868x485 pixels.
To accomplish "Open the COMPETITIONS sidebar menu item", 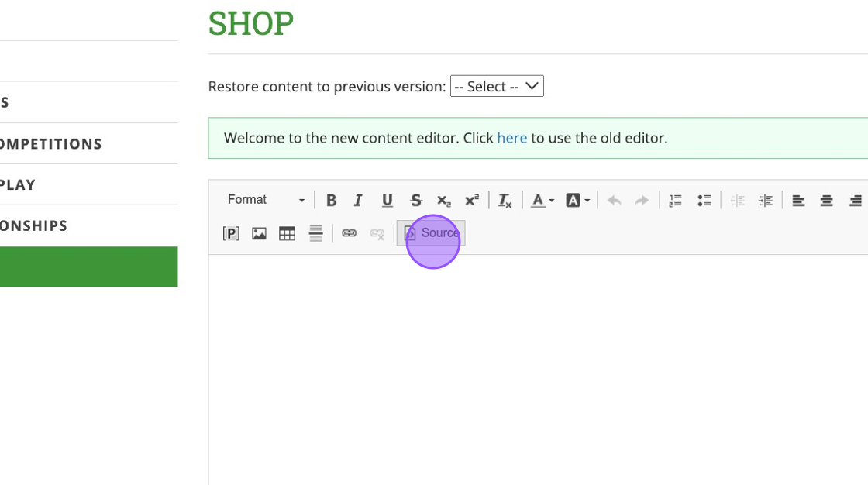I will [51, 144].
